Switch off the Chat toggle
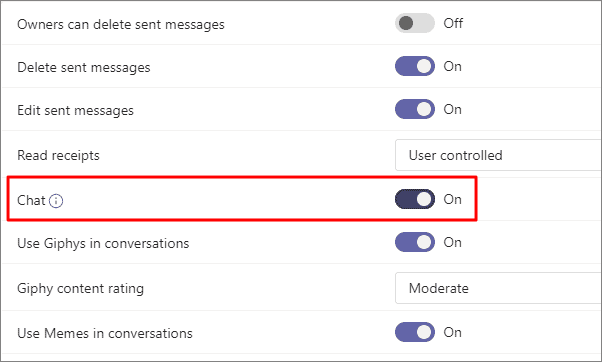The image size is (602, 362). pos(415,199)
